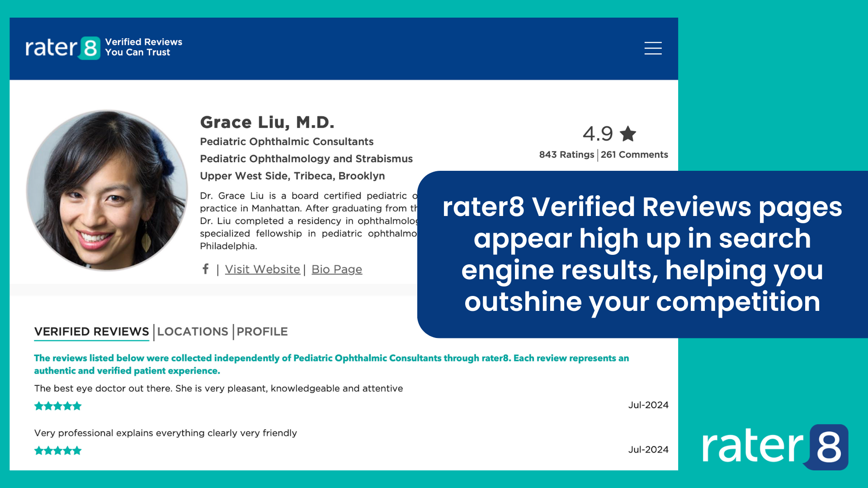Click the 843 Ratings count
Image resolution: width=868 pixels, height=488 pixels.
click(x=566, y=155)
